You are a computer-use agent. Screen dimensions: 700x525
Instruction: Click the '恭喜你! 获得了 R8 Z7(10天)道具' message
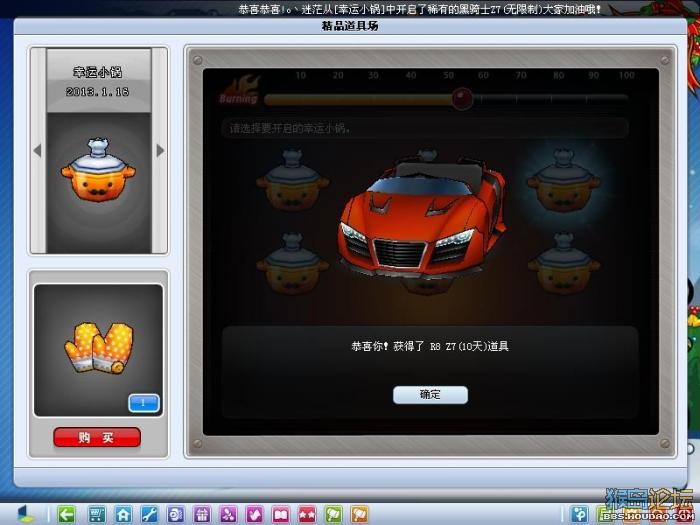point(430,346)
